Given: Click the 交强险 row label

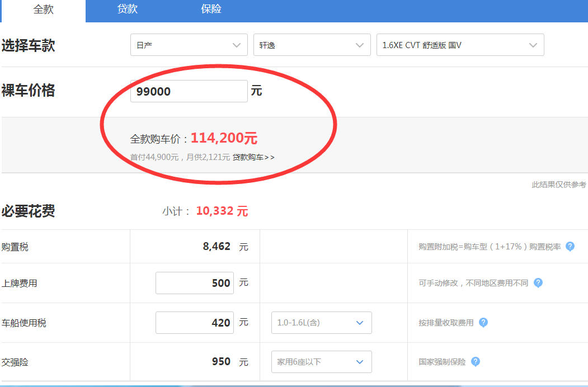Looking at the screenshot, I should tap(15, 362).
